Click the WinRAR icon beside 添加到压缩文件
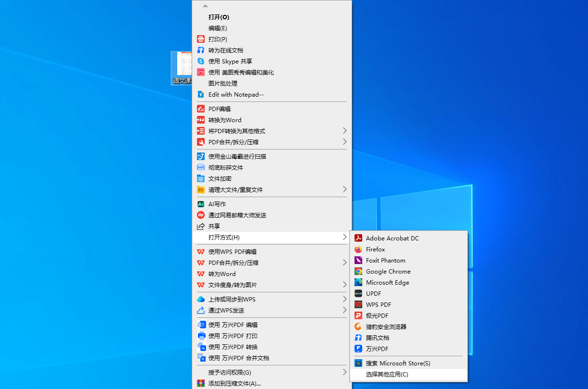This screenshot has height=389, width=588. point(201,384)
